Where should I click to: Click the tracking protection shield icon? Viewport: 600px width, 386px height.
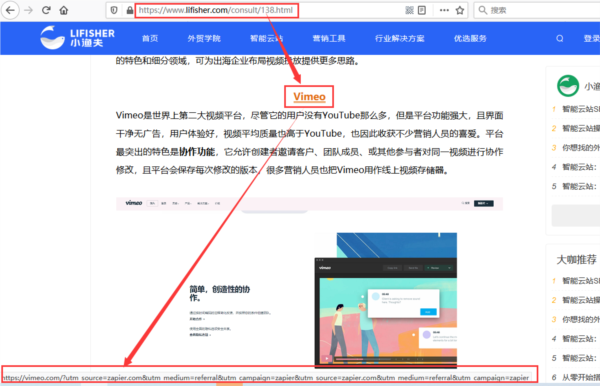click(114, 10)
